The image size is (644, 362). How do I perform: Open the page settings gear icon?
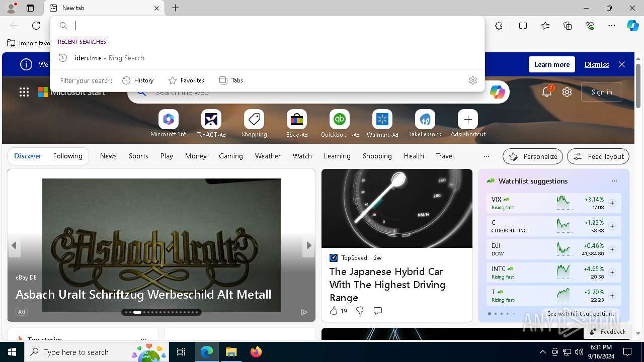point(567,92)
